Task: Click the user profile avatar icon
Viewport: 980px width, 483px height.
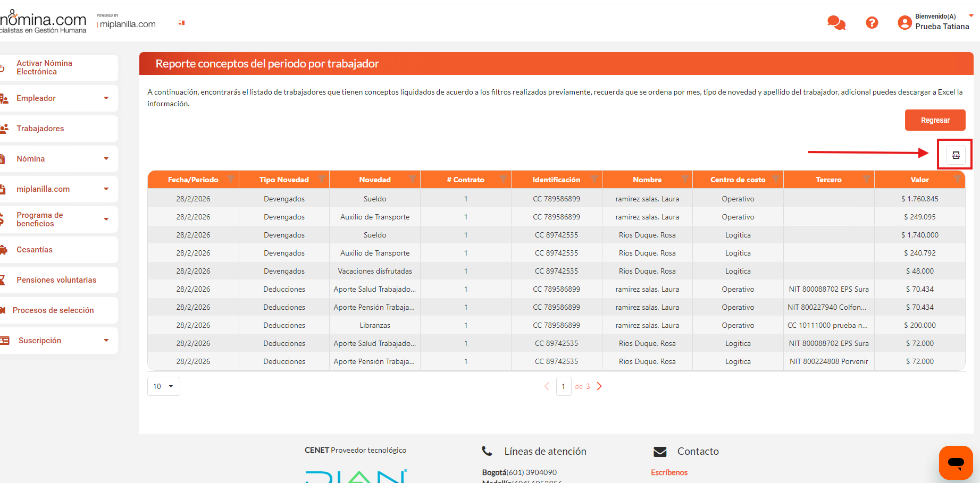Action: pos(904,22)
